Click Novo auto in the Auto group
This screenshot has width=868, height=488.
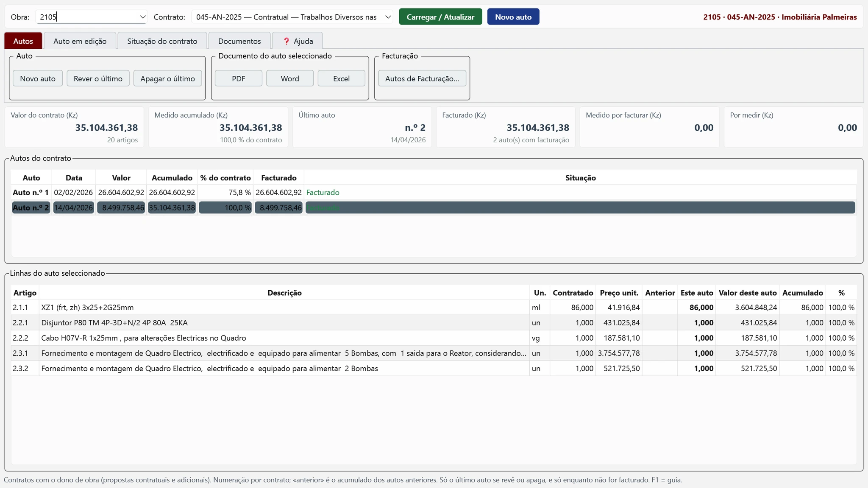38,78
